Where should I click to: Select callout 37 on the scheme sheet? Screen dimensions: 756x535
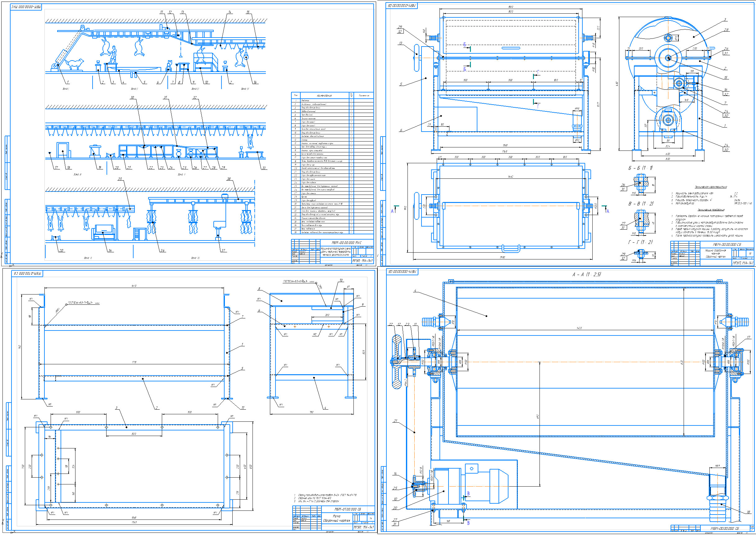click(x=223, y=250)
